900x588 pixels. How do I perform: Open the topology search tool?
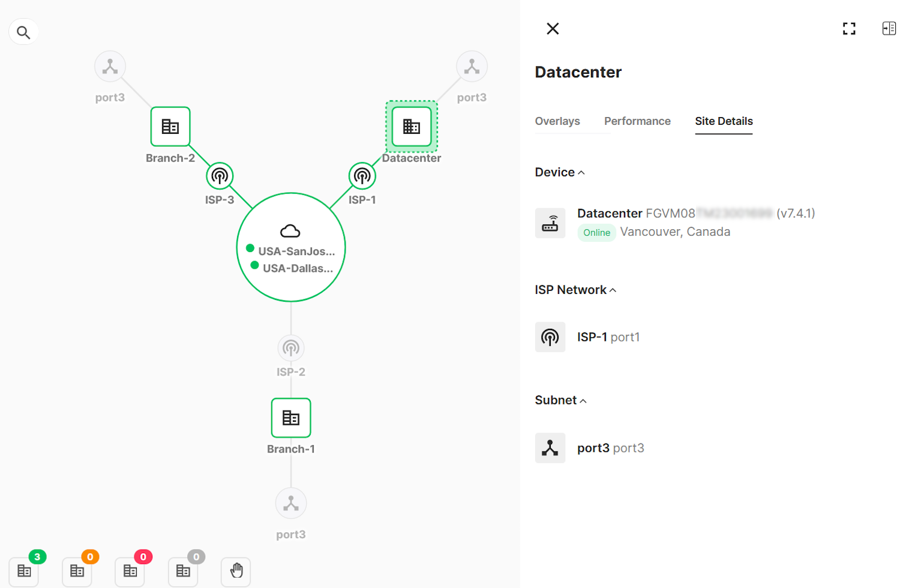coord(23,31)
